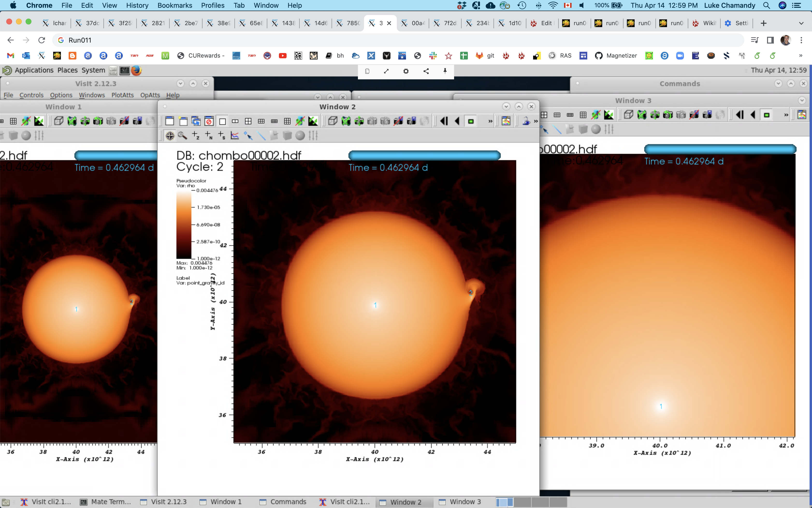Image resolution: width=812 pixels, height=508 pixels.
Task: Stop animation playback in Window 2
Action: click(471, 121)
